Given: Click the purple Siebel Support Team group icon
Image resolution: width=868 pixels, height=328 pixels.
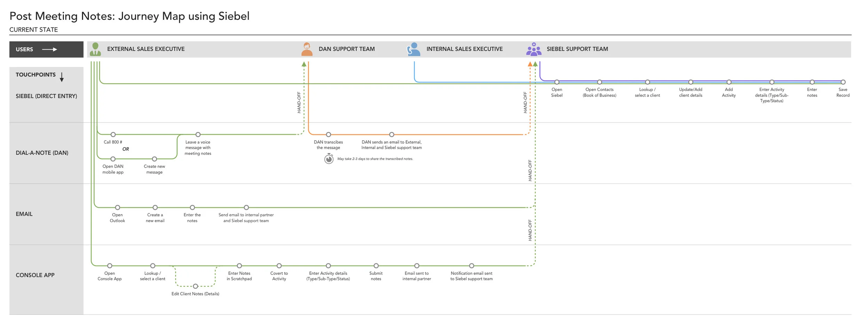Looking at the screenshot, I should 534,49.
